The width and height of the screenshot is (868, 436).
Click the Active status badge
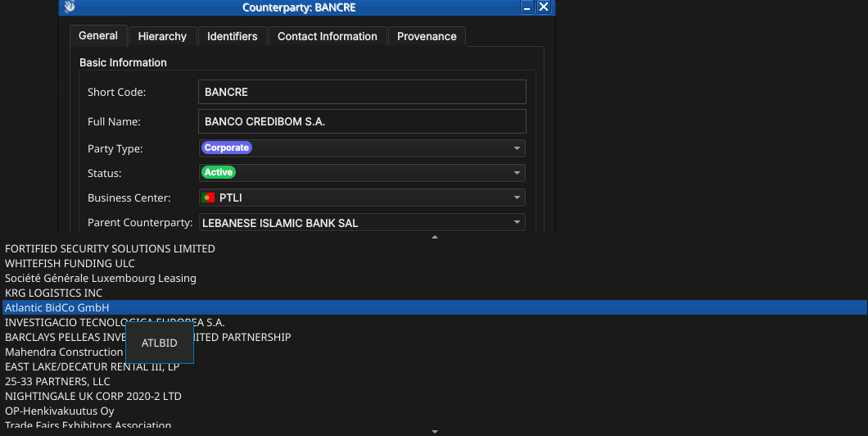pos(219,172)
